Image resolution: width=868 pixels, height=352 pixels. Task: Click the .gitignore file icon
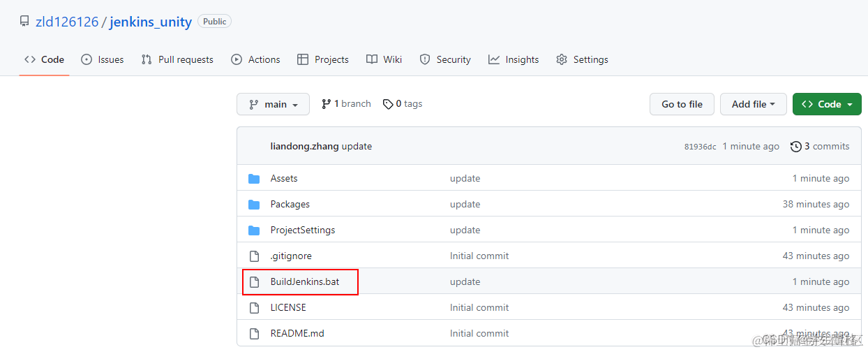(x=254, y=256)
